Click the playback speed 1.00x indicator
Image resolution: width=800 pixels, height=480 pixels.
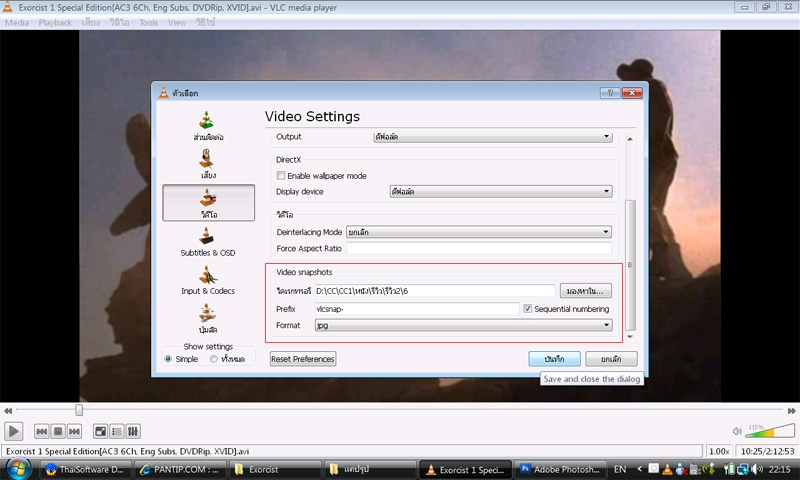click(719, 451)
